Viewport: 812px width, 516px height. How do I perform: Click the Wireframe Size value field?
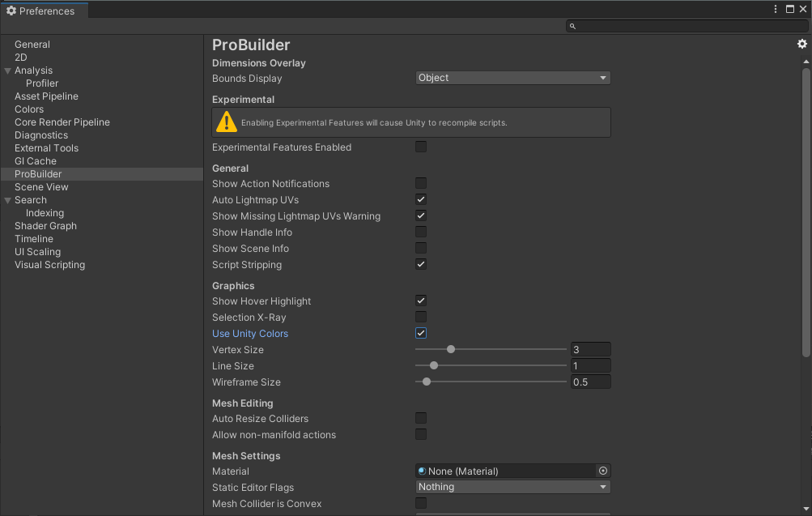590,382
